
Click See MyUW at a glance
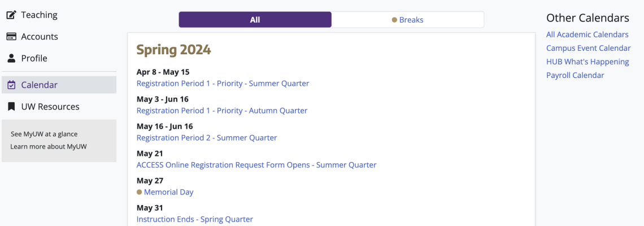pos(44,134)
